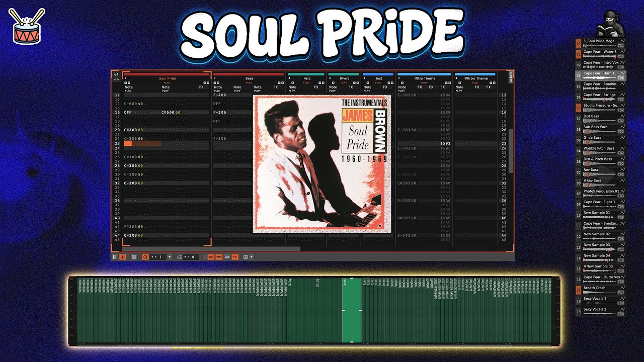This screenshot has height=362, width=644.
Task: Toggle the orange quantize Q icon
Action: (x=145, y=257)
